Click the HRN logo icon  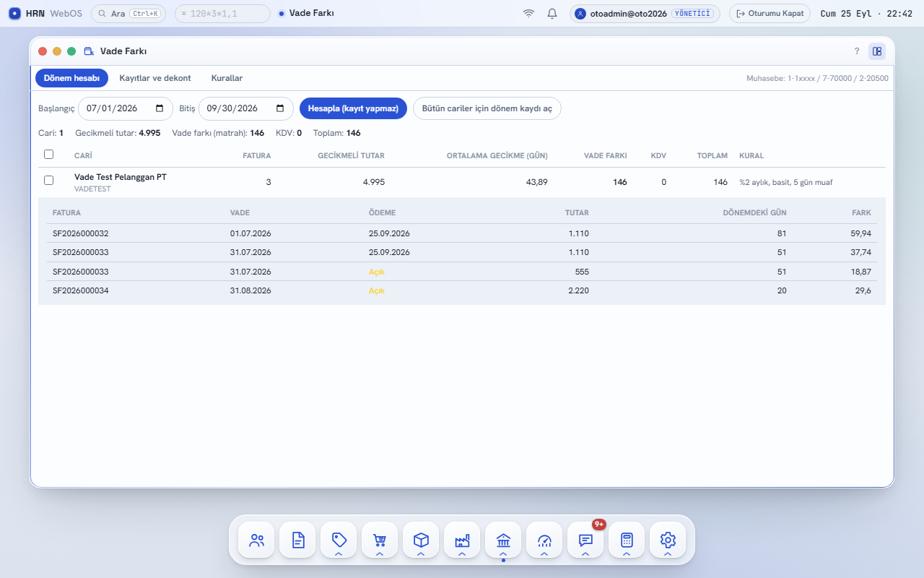14,13
